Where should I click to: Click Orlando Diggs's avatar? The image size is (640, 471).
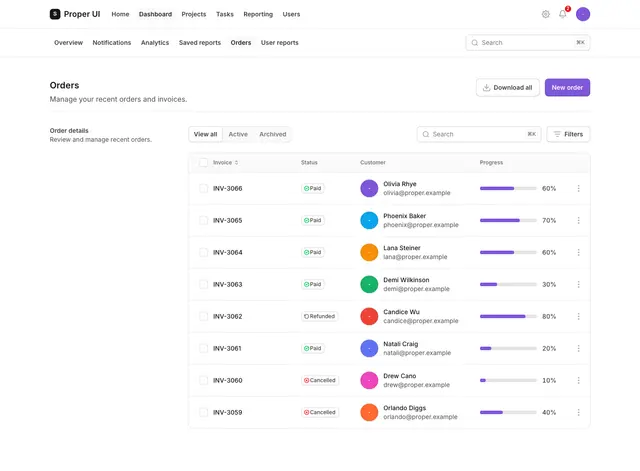[x=369, y=413]
